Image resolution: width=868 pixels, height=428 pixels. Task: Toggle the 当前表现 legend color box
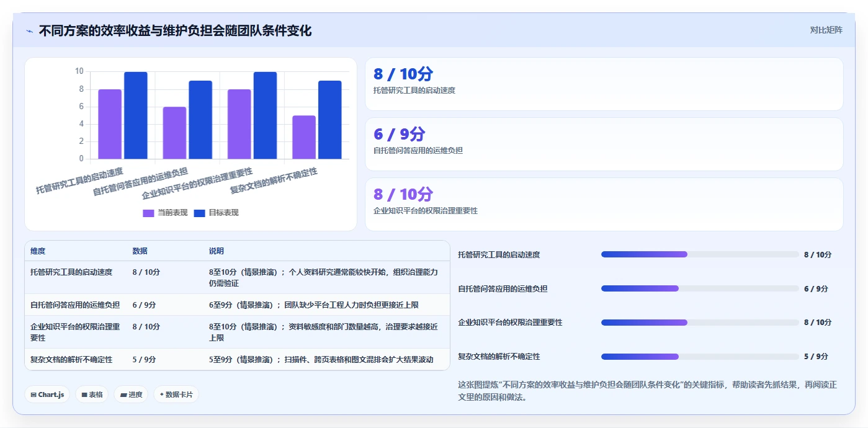[148, 213]
